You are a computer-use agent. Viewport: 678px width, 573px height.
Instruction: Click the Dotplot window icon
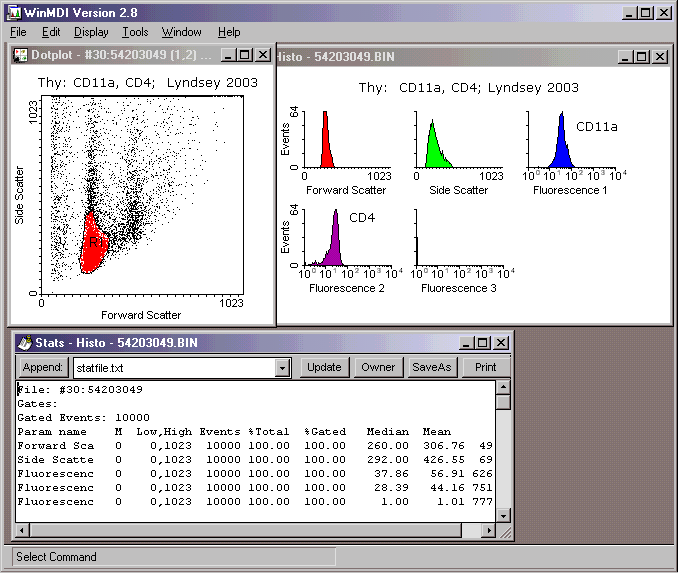click(20, 55)
